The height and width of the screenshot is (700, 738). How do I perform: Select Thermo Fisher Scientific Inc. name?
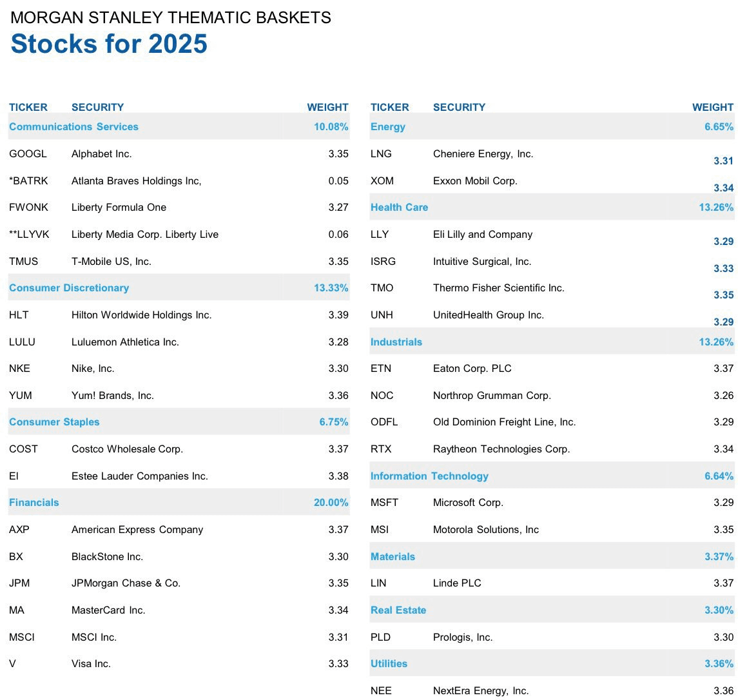click(x=498, y=288)
